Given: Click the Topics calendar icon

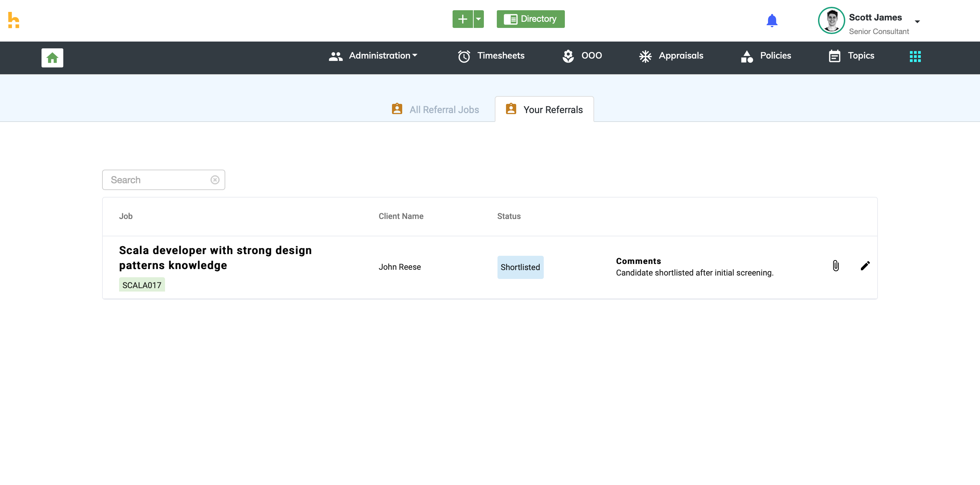Looking at the screenshot, I should pyautogui.click(x=834, y=56).
